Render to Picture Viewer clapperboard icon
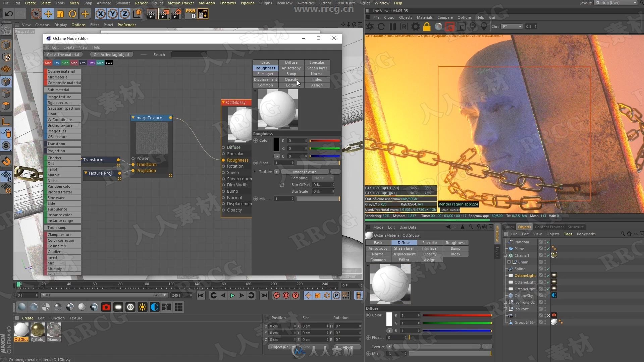 tap(164, 14)
